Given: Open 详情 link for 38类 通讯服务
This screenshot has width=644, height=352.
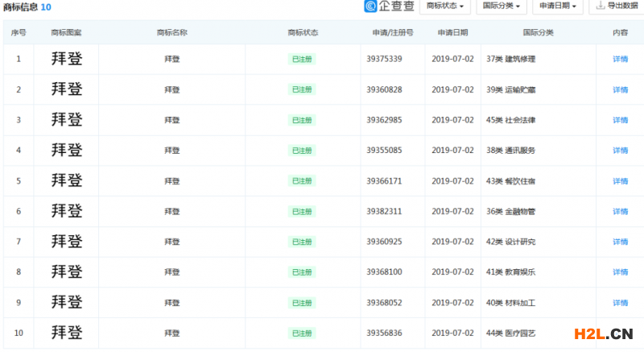Looking at the screenshot, I should (x=620, y=151).
